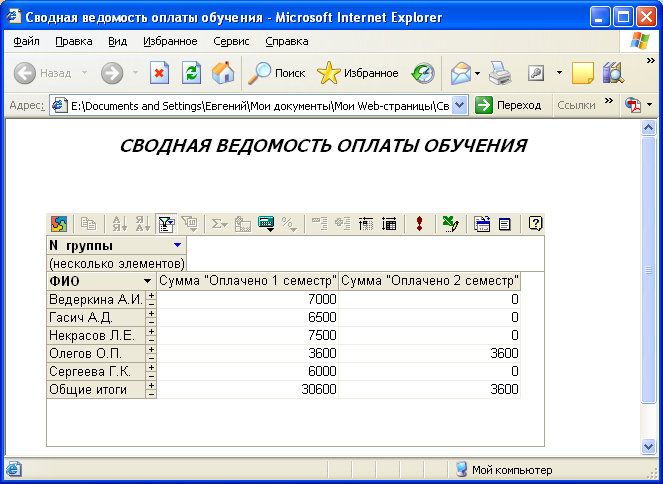
Task: Click the Adobe PDF icon near Ссылки
Action: click(633, 105)
